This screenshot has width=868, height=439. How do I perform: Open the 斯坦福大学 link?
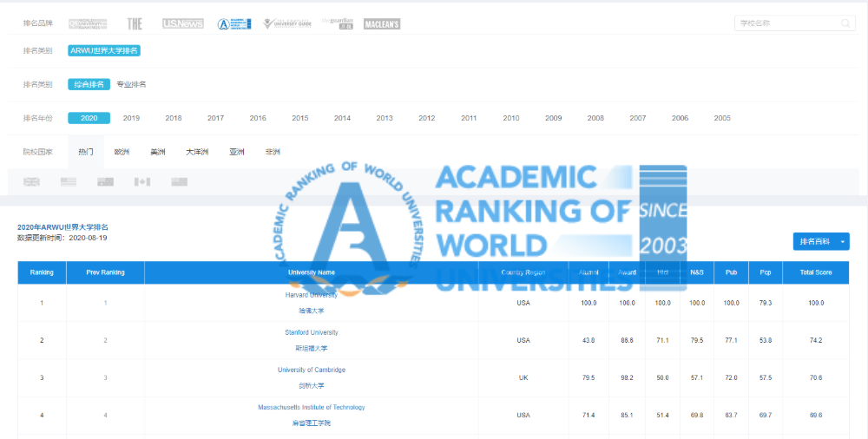point(311,348)
